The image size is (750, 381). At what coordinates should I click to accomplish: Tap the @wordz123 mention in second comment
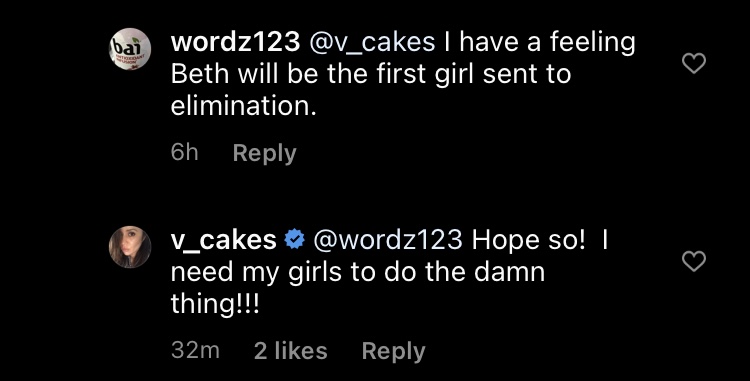tap(388, 240)
